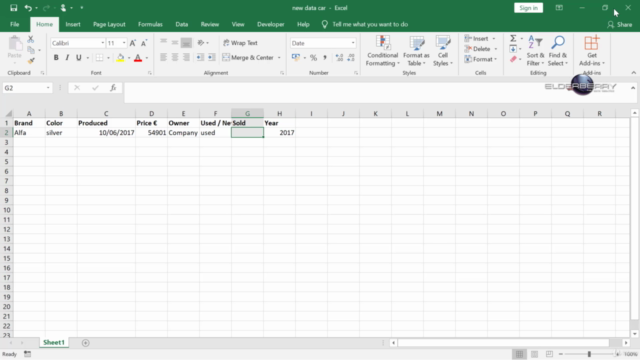The width and height of the screenshot is (640, 360).
Task: Apply percent style format
Action: 313,58
